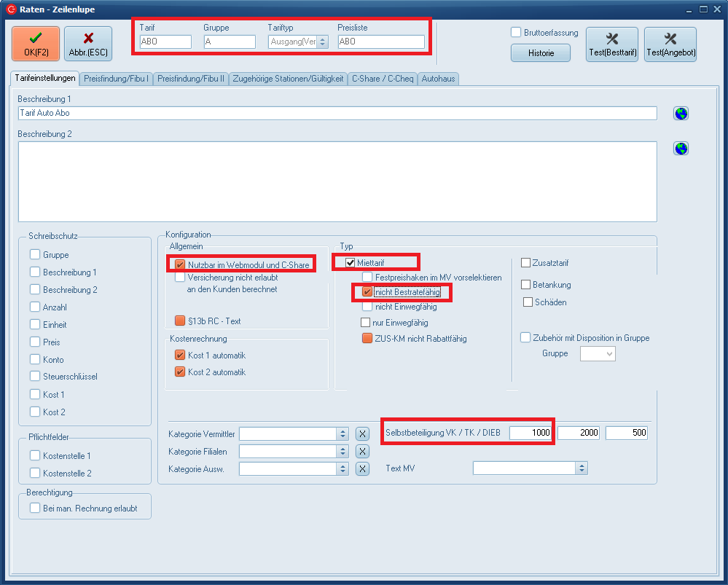This screenshot has height=585, width=728.
Task: Click the Historie button
Action: point(540,53)
